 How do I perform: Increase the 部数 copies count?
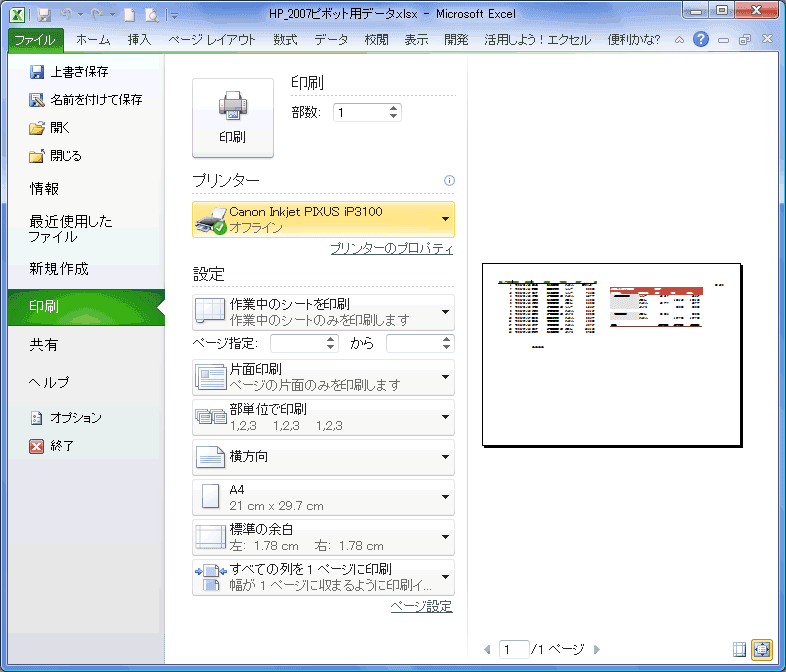tap(394, 108)
